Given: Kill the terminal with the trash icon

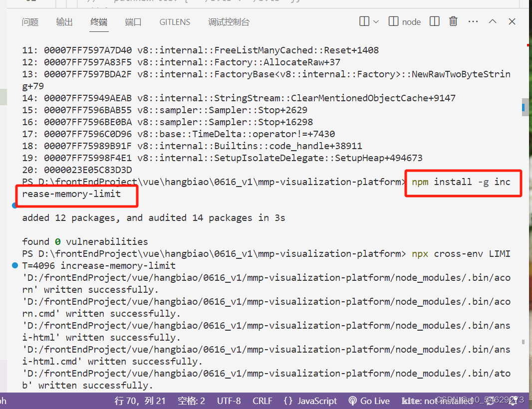Looking at the screenshot, I should pos(453,21).
